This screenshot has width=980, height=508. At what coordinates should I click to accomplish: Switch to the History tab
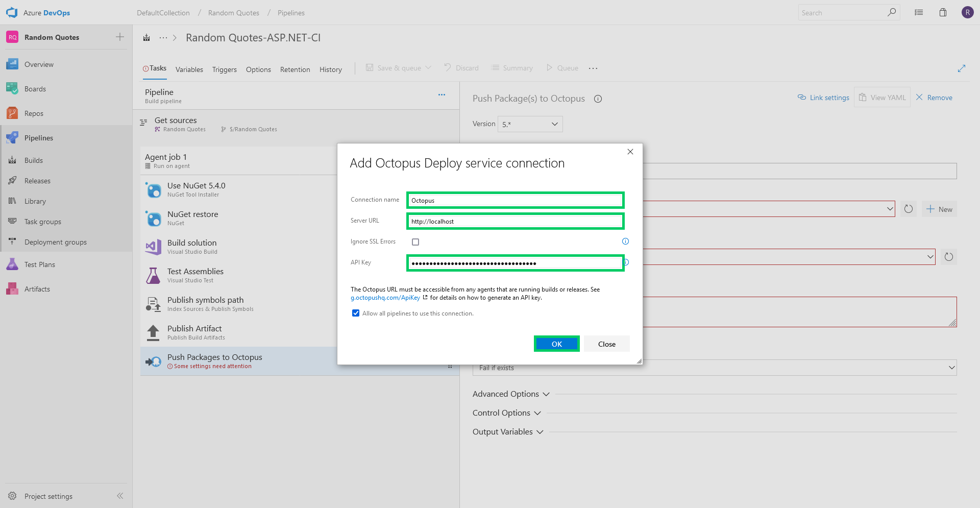331,69
